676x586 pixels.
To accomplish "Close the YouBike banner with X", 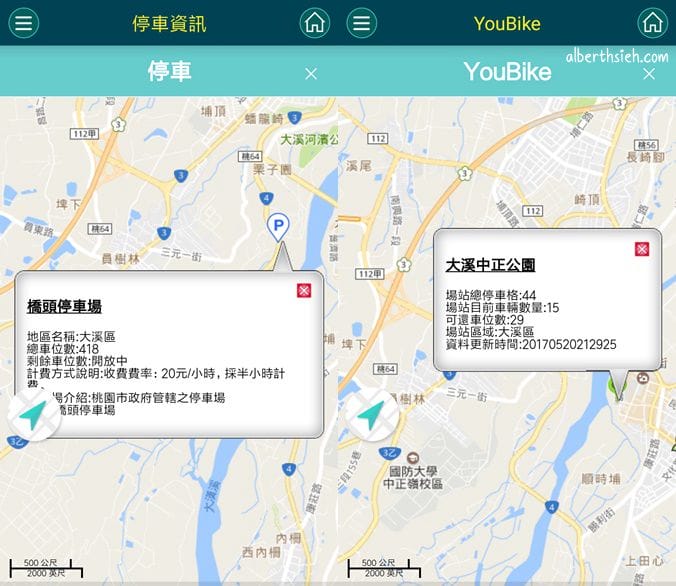I will click(649, 74).
